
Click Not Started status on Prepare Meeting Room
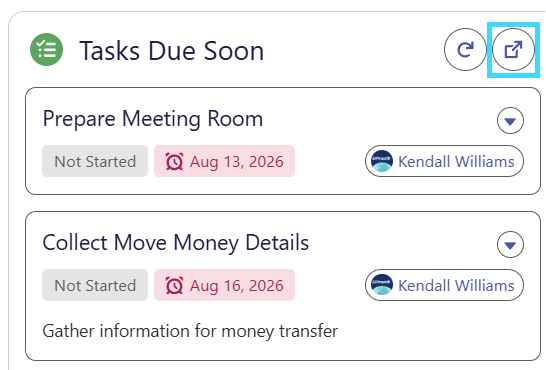pos(95,161)
